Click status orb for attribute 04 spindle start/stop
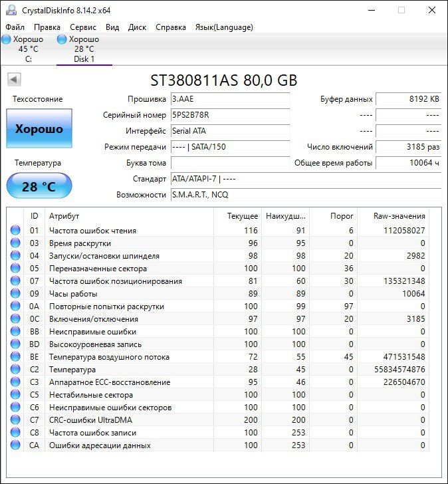448x484 pixels. point(15,255)
